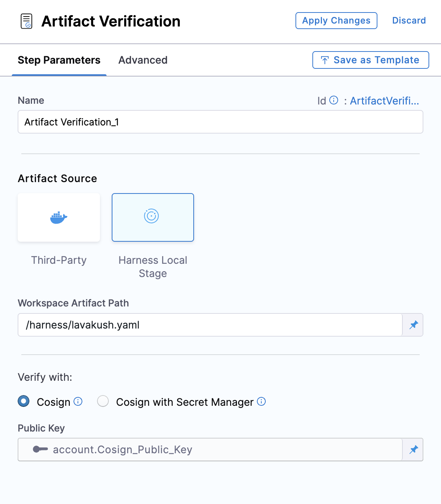Open the Advanced tab
441x504 pixels.
[143, 60]
